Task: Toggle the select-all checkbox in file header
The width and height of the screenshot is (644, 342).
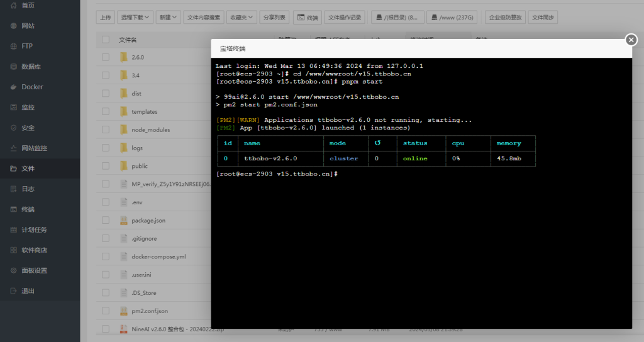Action: point(106,40)
